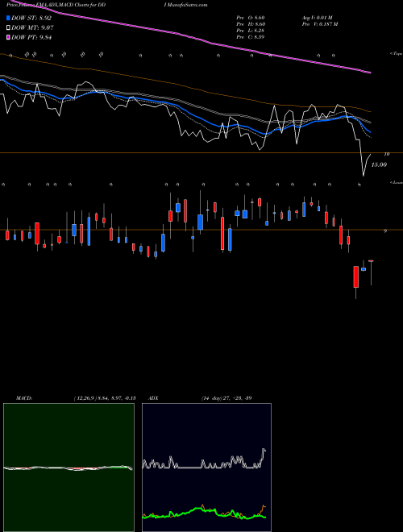This screenshot has height=532, width=403.
Task: Click the magenta DOW PT legend swatch
Action: click(x=9, y=37)
